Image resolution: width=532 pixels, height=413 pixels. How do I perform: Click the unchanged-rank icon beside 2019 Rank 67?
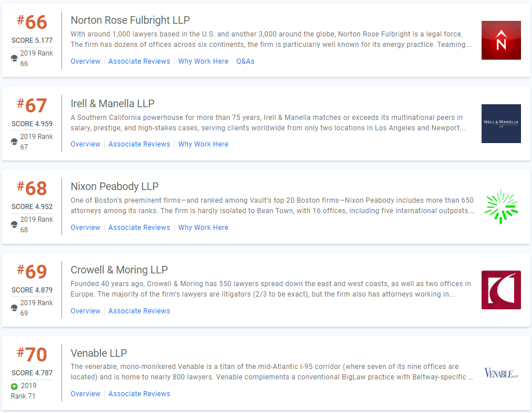pos(14,142)
